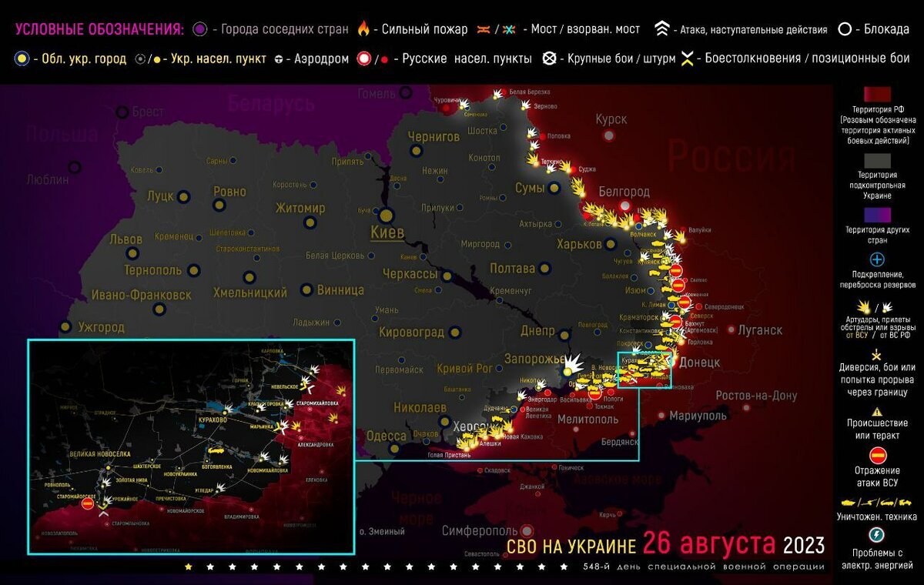Click the Чернигов label
924x585 pixels.
click(x=433, y=136)
